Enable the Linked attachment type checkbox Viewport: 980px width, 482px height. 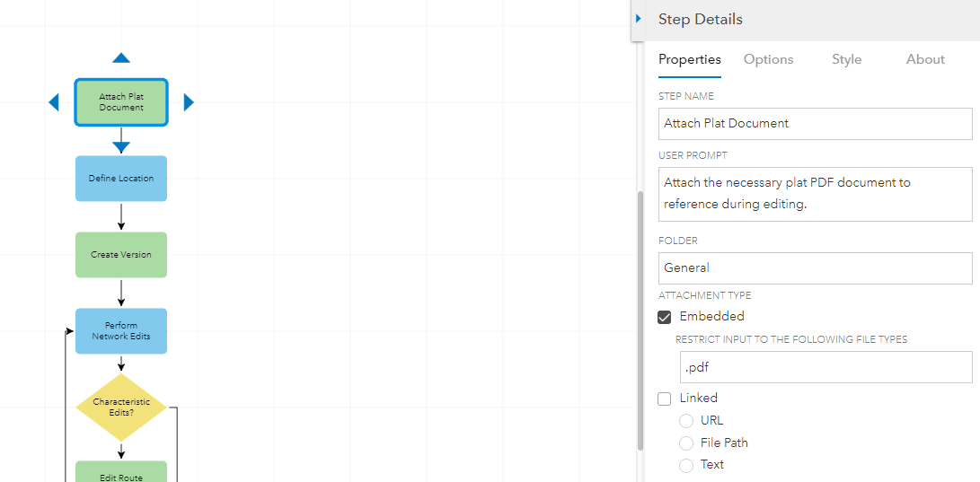(665, 399)
